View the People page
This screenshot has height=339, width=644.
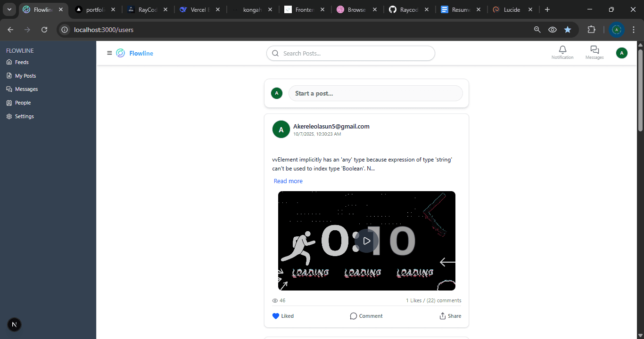(x=23, y=102)
